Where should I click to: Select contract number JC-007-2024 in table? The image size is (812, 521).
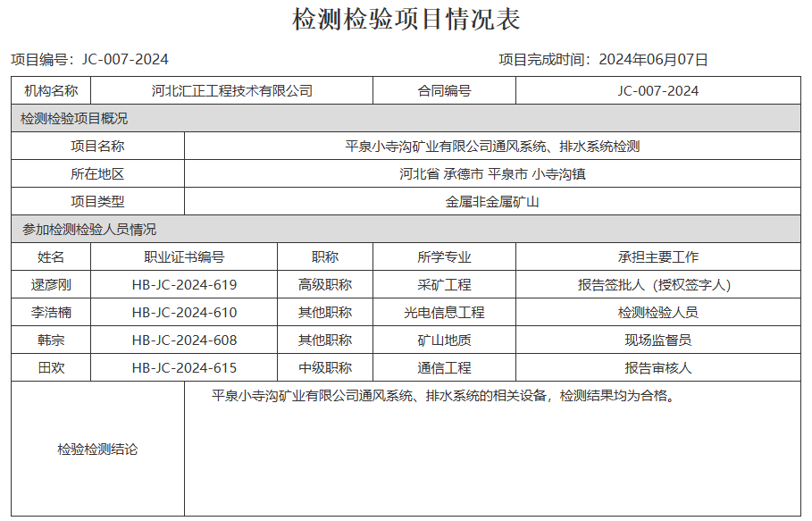658,90
